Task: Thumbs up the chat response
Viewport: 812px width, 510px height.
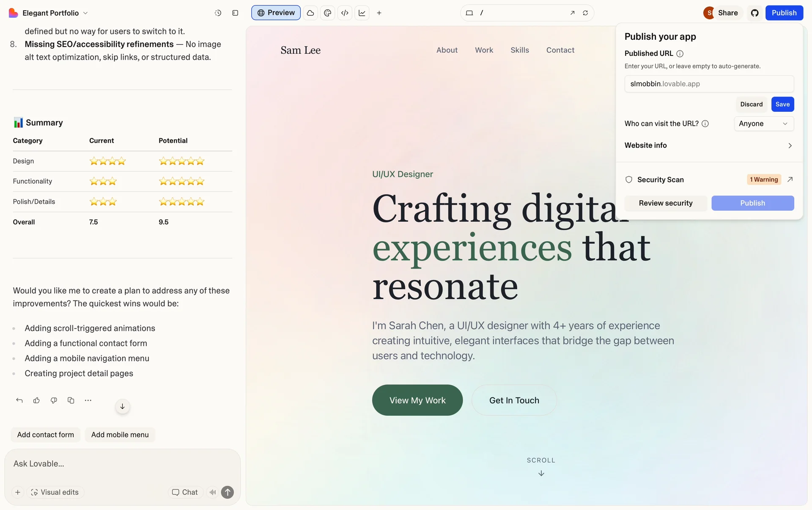Action: click(x=36, y=400)
